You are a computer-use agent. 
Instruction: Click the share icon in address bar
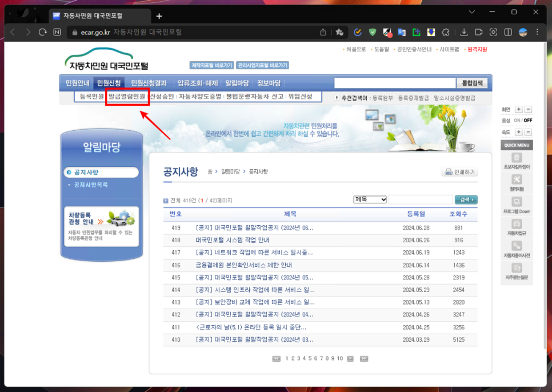click(323, 33)
